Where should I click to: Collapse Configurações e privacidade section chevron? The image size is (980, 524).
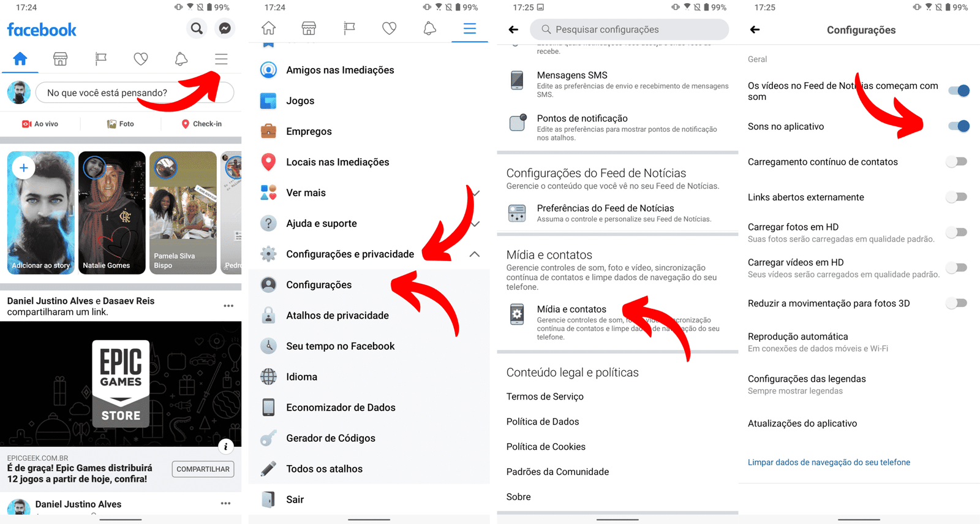475,254
